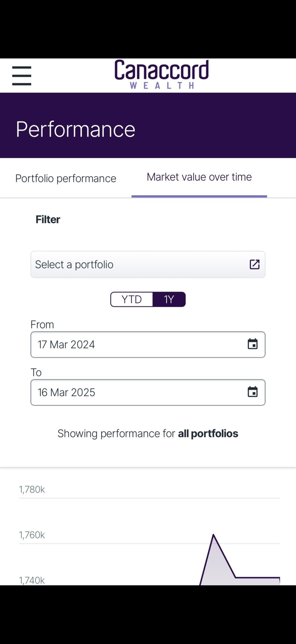The image size is (296, 644).
Task: Click the Filter section heading
Action: (48, 219)
